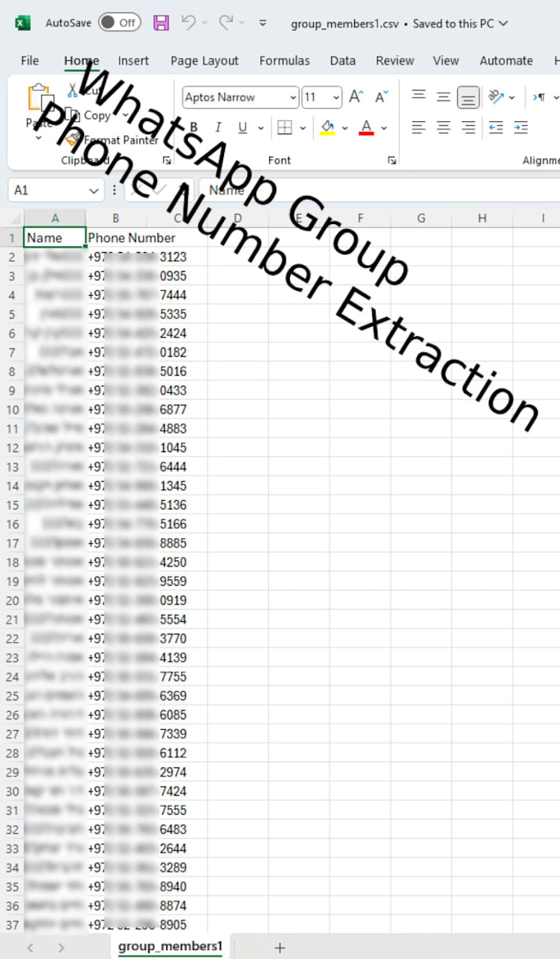Click the Copy button
This screenshot has height=959, width=560.
(89, 115)
